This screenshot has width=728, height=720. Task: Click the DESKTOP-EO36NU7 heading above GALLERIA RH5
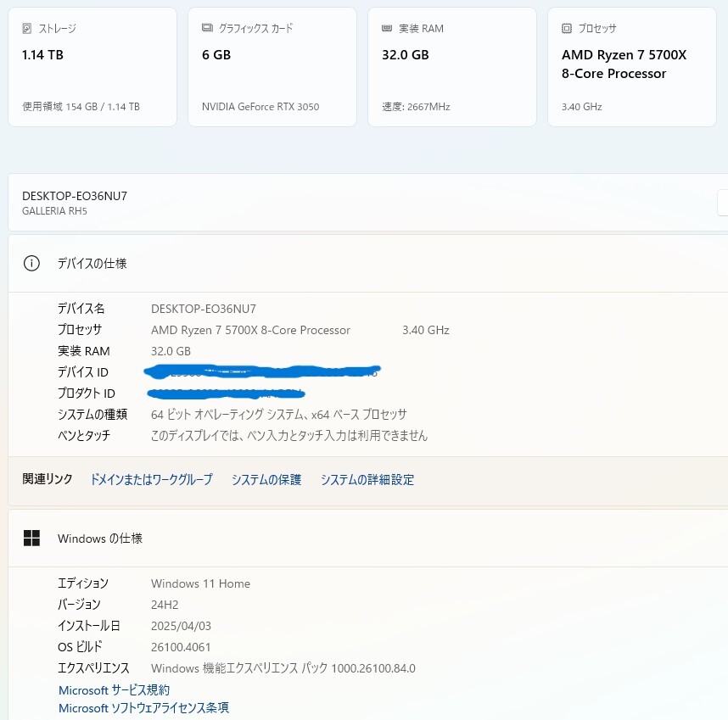(x=75, y=196)
